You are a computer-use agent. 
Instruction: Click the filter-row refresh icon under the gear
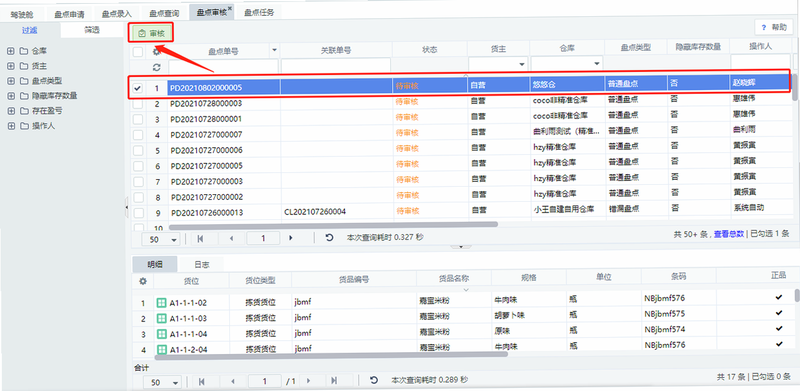click(x=157, y=67)
